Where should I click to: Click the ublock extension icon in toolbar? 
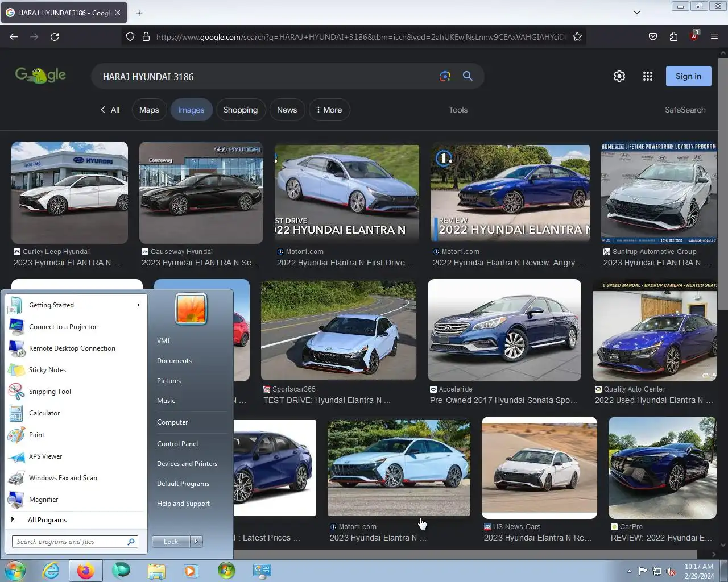coord(694,36)
